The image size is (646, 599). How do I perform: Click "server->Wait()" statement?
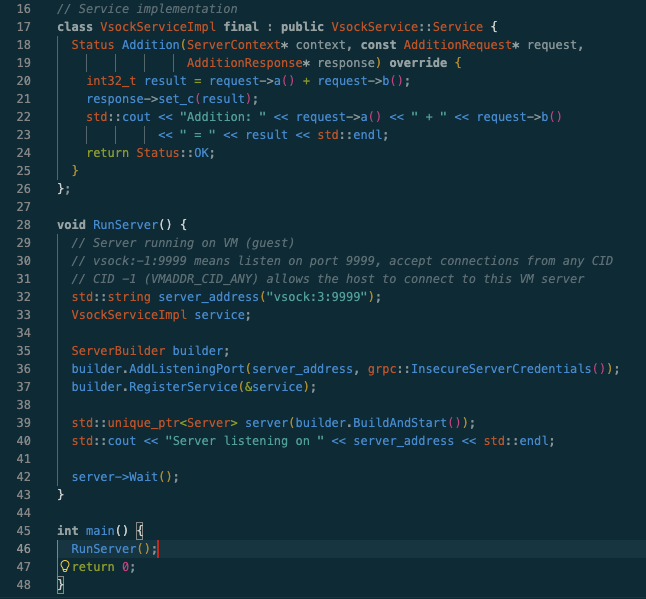(x=125, y=477)
